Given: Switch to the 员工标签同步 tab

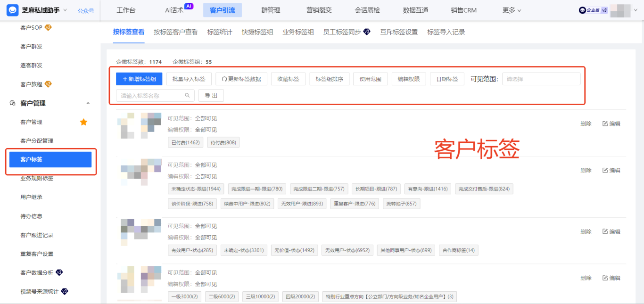Looking at the screenshot, I should (342, 32).
